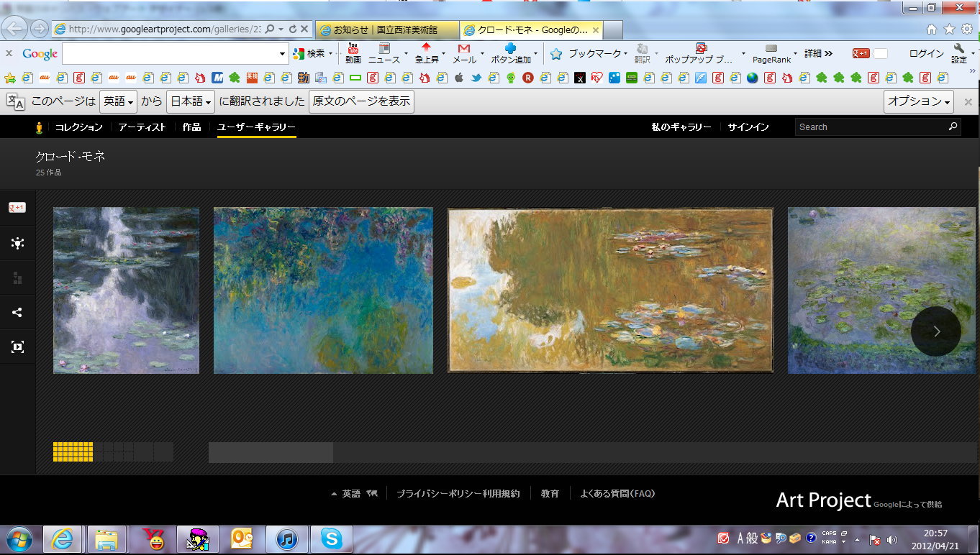Open the 英語 language selector in the footer
Screen dimensions: 980x555
(353, 494)
